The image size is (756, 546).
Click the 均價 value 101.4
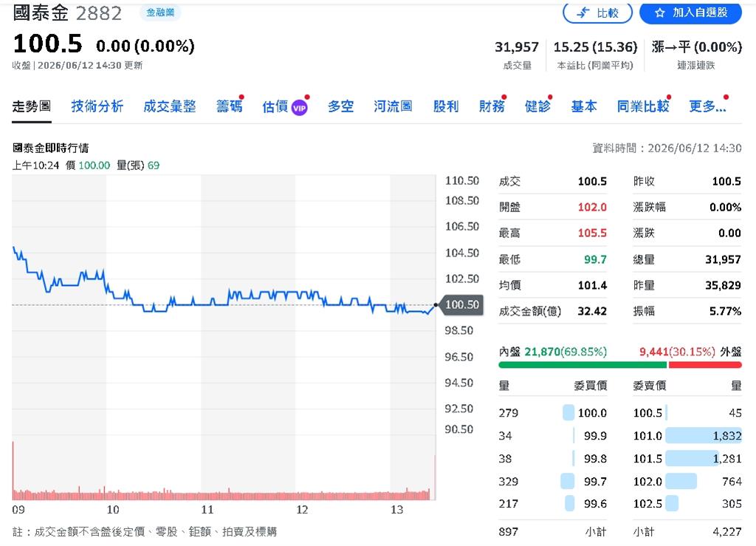point(592,285)
